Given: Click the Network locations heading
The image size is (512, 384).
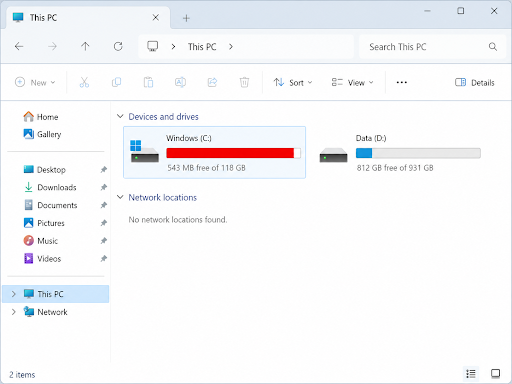Looking at the screenshot, I should (x=163, y=197).
